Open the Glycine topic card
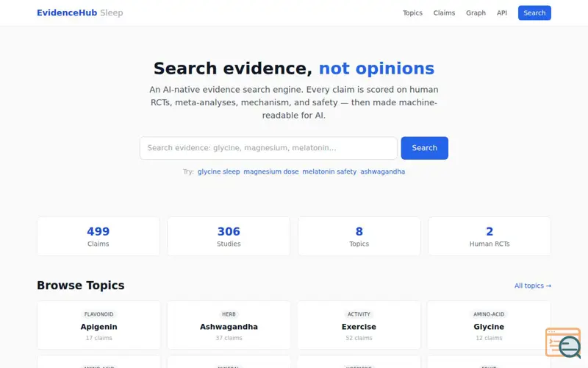588x368 pixels. pos(489,325)
